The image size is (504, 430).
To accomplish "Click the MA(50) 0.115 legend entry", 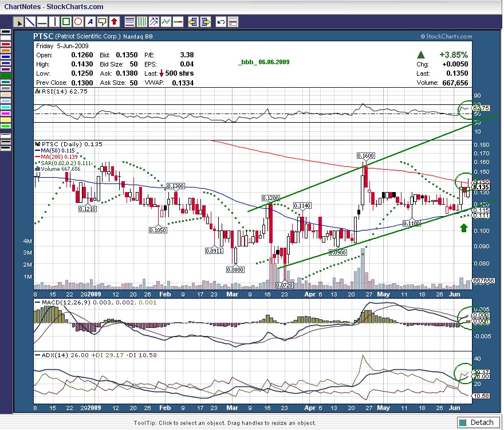I will pos(57,150).
